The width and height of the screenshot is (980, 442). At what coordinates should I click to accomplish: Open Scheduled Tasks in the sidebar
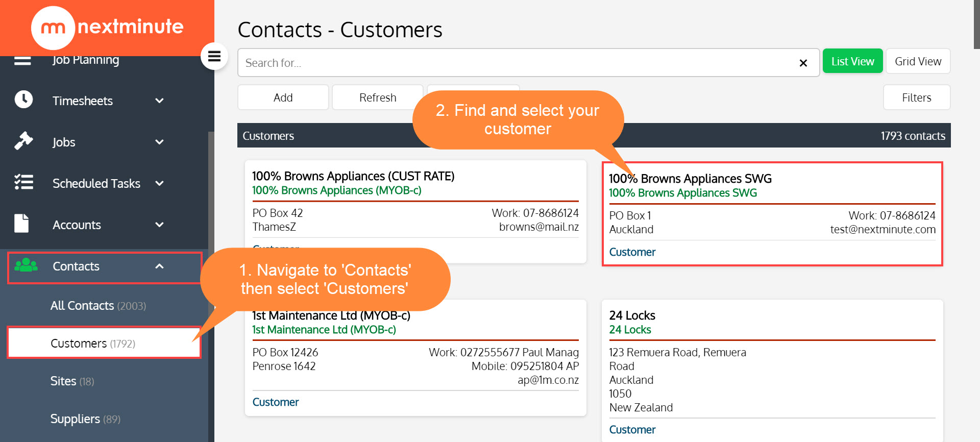tap(96, 183)
